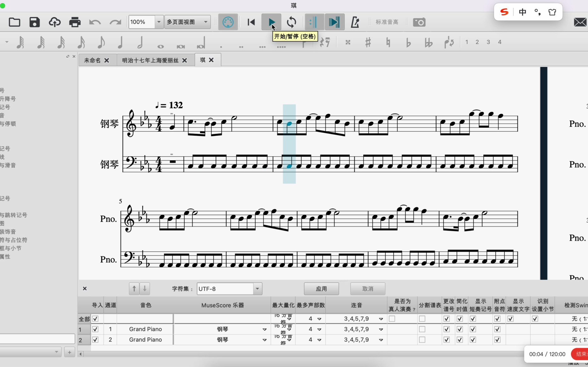Click the 取消 cancel button
This screenshot has width=588, height=367.
(x=368, y=289)
